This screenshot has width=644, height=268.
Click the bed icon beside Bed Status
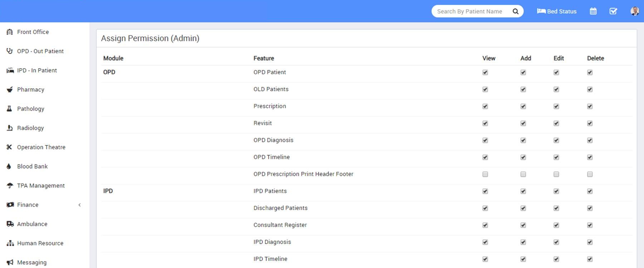point(541,11)
